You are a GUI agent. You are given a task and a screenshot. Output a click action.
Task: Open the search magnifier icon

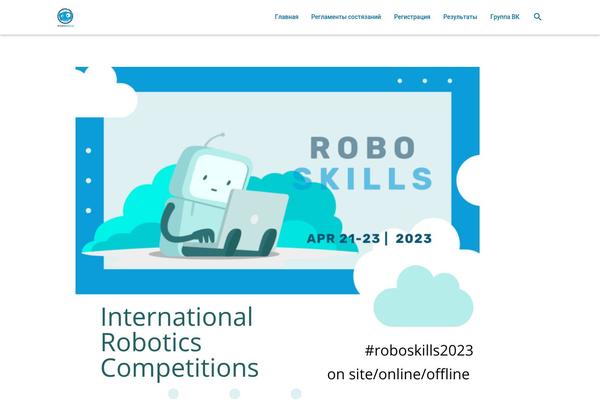pyautogui.click(x=537, y=17)
